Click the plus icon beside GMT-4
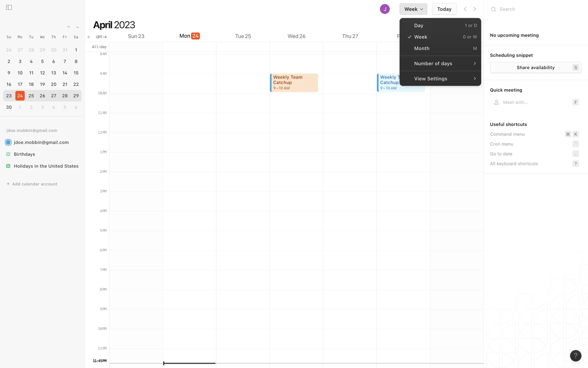This screenshot has height=368, width=588. [x=89, y=37]
